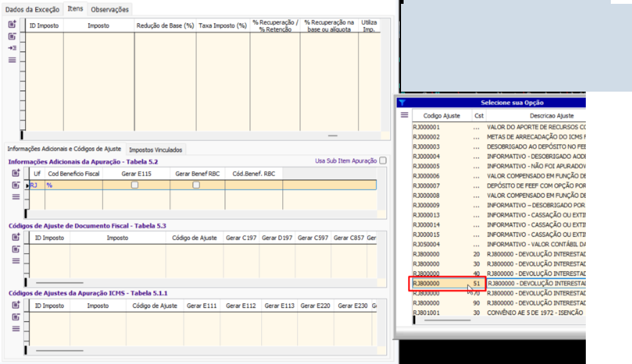Click the Redução de Base (%) column header
The image size is (632, 364).
coord(166,26)
